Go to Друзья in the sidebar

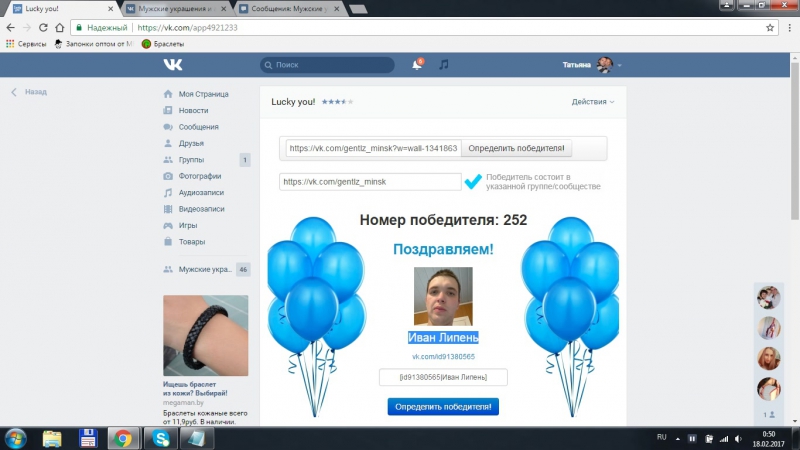click(x=191, y=143)
